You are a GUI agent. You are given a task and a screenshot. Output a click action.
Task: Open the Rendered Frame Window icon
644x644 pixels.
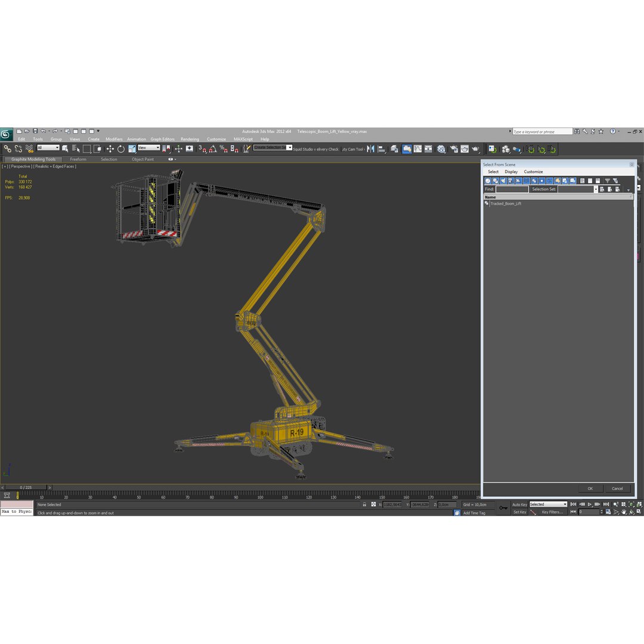pos(465,148)
